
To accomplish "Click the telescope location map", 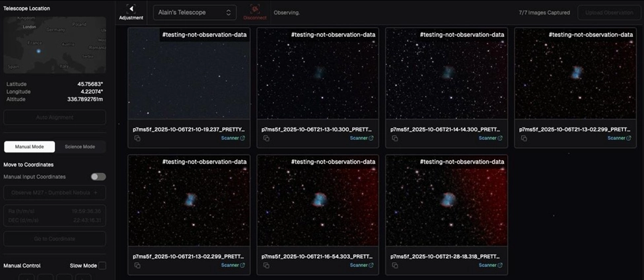I will point(55,45).
